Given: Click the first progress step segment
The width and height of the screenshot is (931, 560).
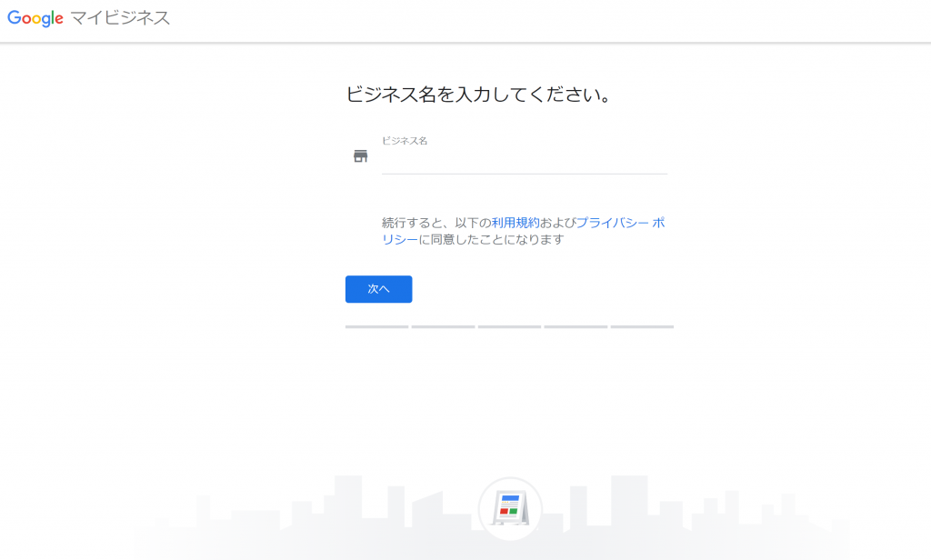Looking at the screenshot, I should click(377, 326).
